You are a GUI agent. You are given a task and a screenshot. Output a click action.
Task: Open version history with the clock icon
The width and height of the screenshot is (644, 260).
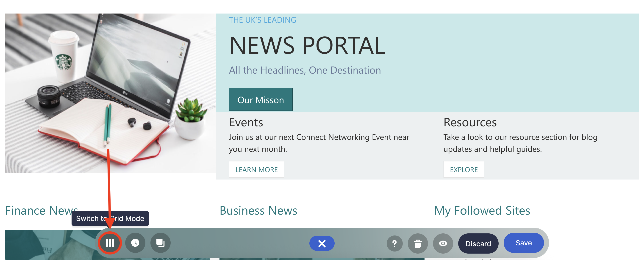pos(135,243)
